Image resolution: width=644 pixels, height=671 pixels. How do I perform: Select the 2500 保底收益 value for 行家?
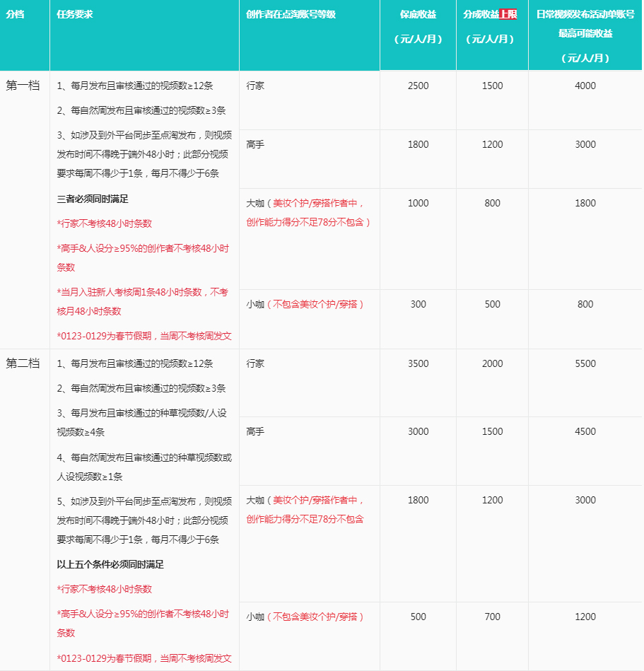[417, 85]
